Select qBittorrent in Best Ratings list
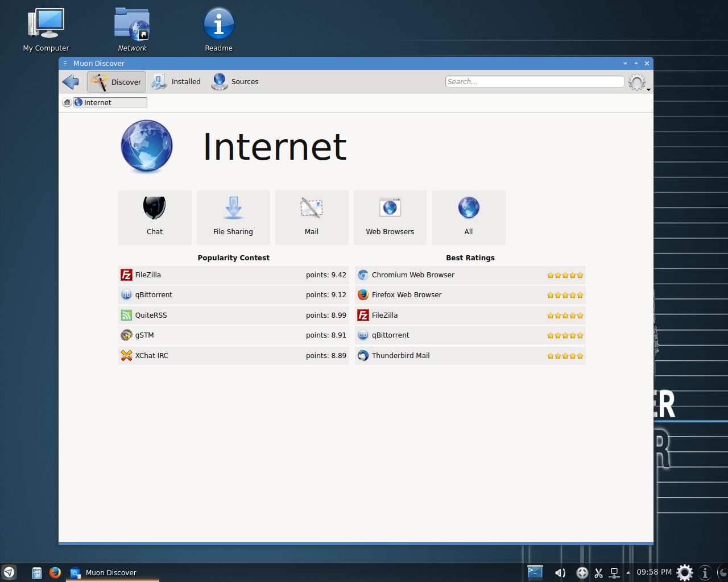 (470, 335)
